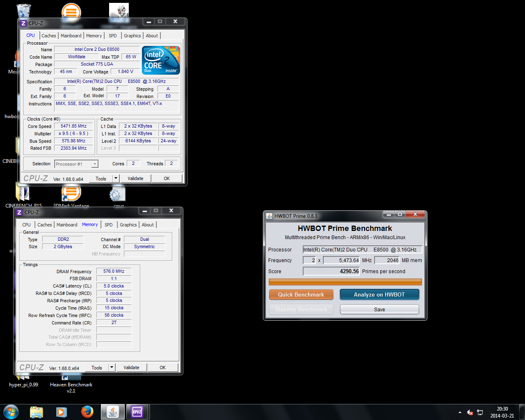
Task: Click Validate in the CPU tab window
Action: 135,178
